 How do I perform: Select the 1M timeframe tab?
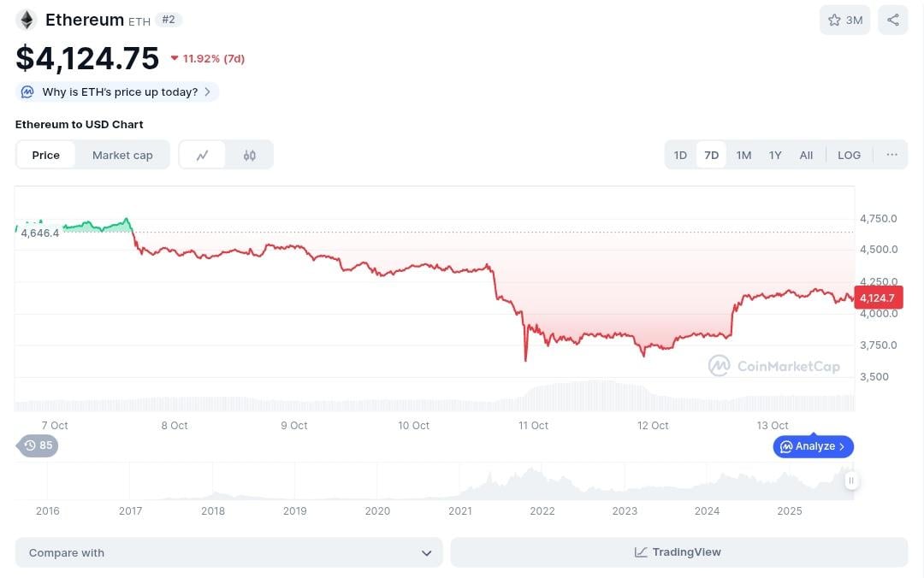tap(743, 155)
